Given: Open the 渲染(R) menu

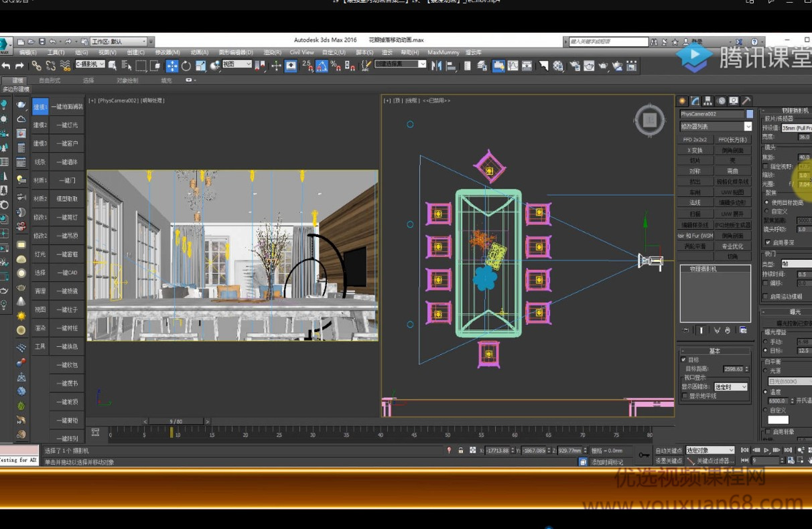Looking at the screenshot, I should pyautogui.click(x=272, y=52).
